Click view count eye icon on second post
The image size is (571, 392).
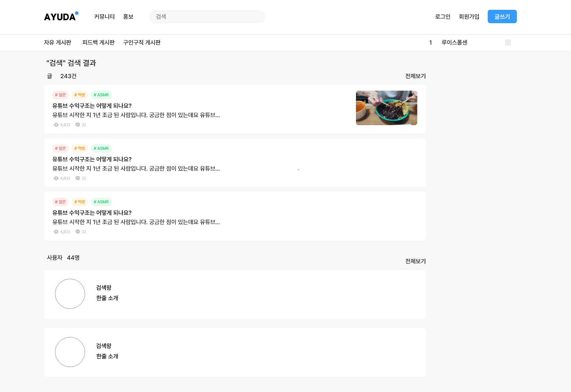56,178
